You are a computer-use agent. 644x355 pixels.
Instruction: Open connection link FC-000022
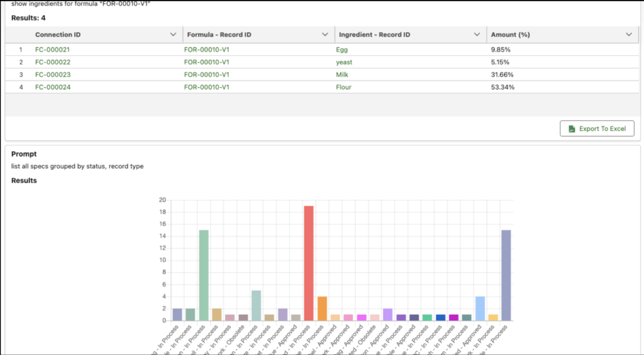click(53, 62)
